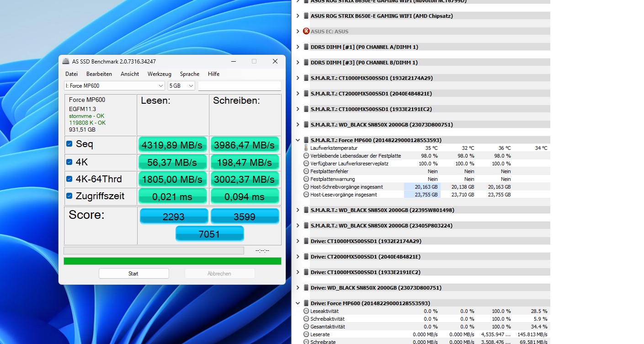Click the gray progress bar above the green bar
The image size is (644, 344).
(x=154, y=250)
